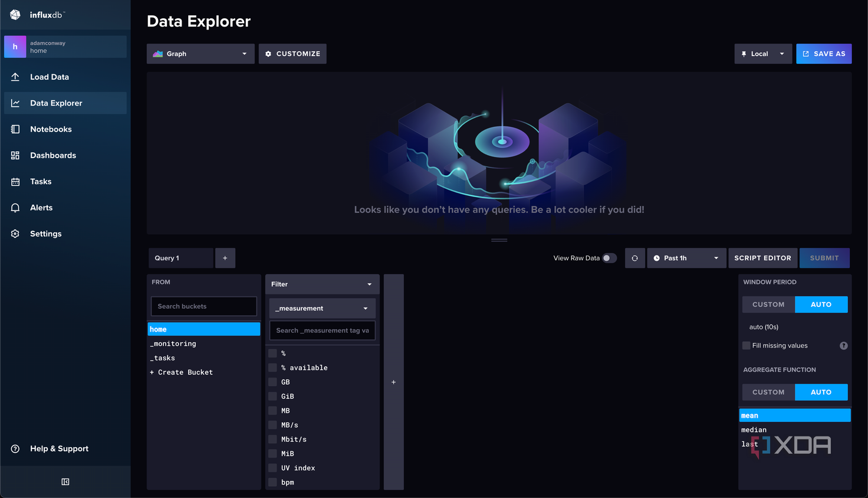
Task: Set Aggregate Function to Custom
Action: tap(768, 392)
